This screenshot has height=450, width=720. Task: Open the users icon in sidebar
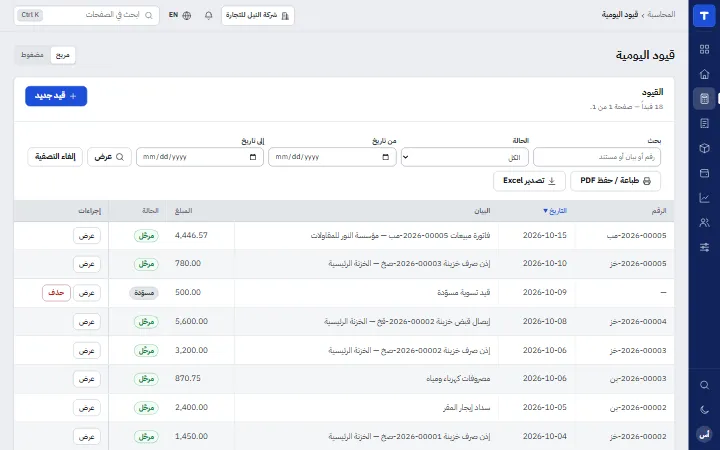point(704,223)
